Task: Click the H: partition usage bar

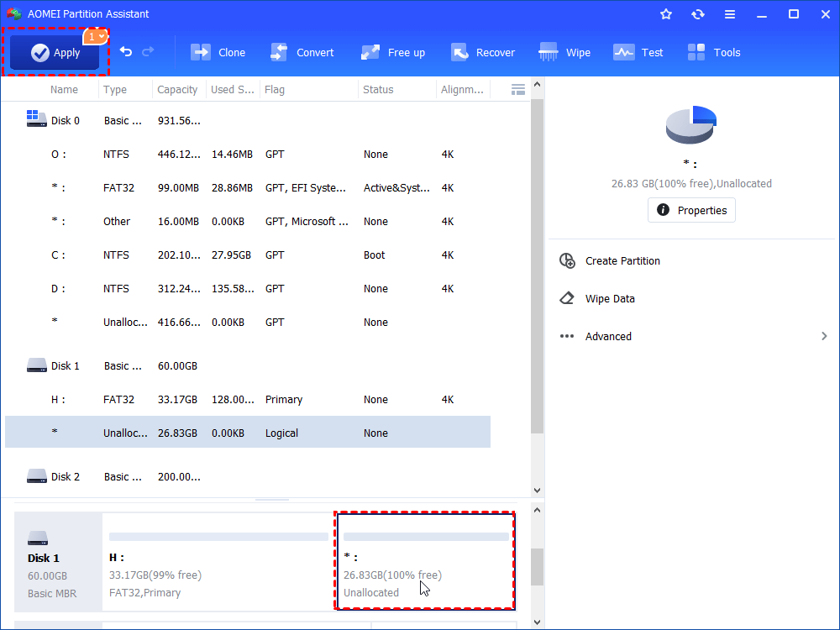Action: click(218, 537)
